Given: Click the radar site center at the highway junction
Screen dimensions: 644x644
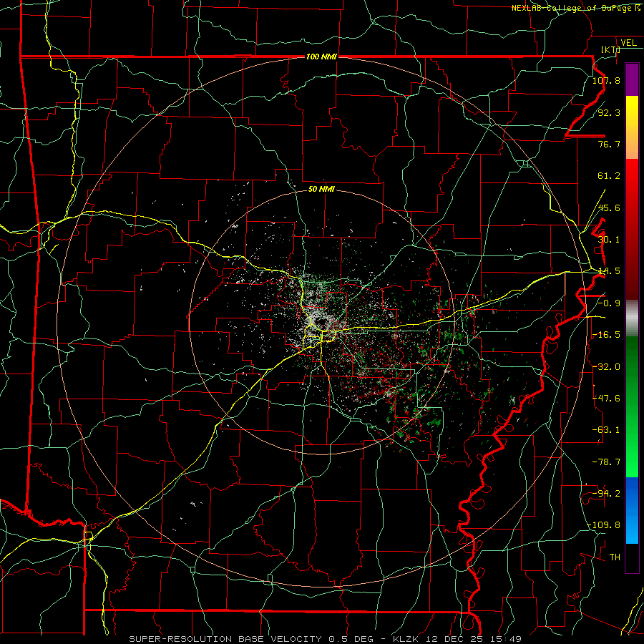Looking at the screenshot, I should tap(321, 330).
